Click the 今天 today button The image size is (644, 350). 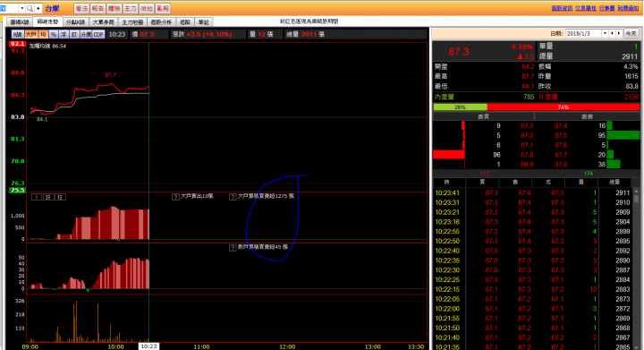[x=631, y=34]
